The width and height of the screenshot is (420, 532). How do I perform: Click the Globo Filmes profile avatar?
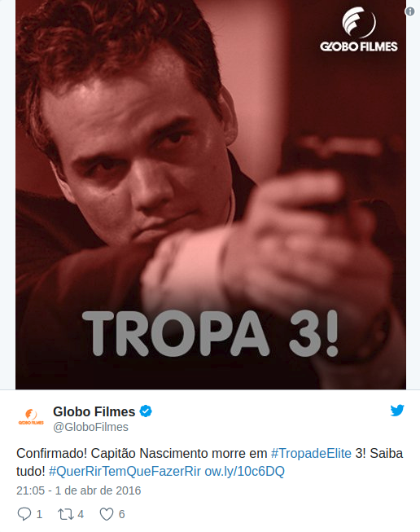(x=31, y=417)
